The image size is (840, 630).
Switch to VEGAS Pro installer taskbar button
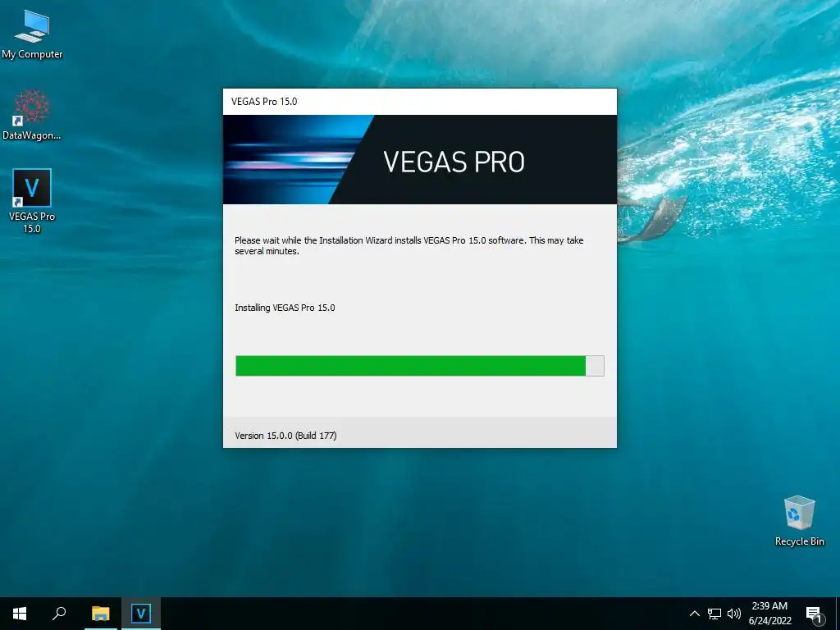pyautogui.click(x=141, y=614)
